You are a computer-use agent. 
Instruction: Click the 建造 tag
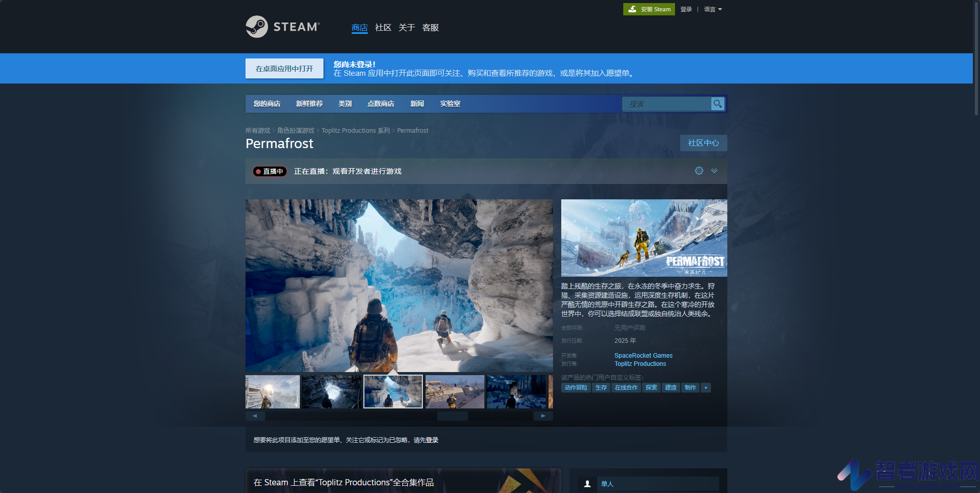671,387
